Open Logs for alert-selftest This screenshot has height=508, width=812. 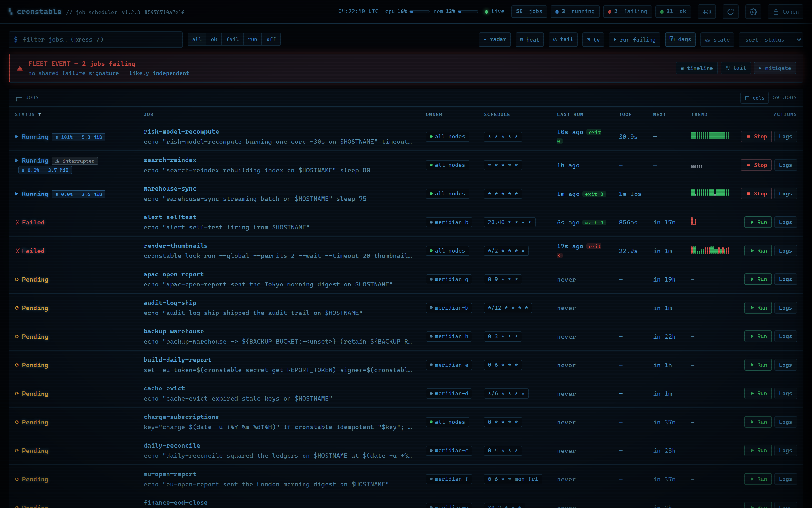click(785, 222)
